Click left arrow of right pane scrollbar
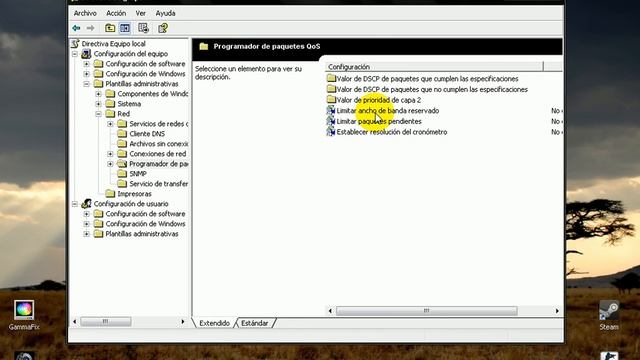The width and height of the screenshot is (640, 360). (x=330, y=311)
